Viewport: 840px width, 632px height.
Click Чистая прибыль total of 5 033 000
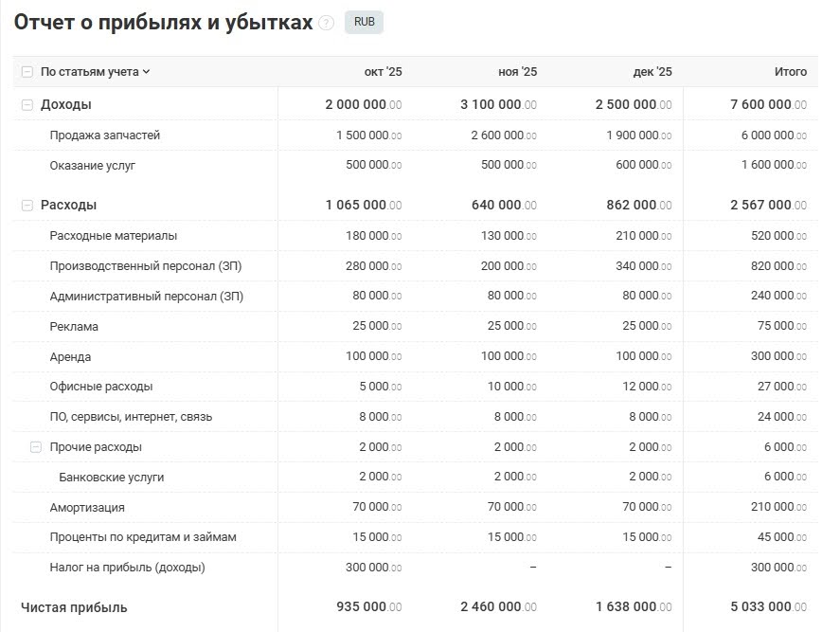coord(760,607)
